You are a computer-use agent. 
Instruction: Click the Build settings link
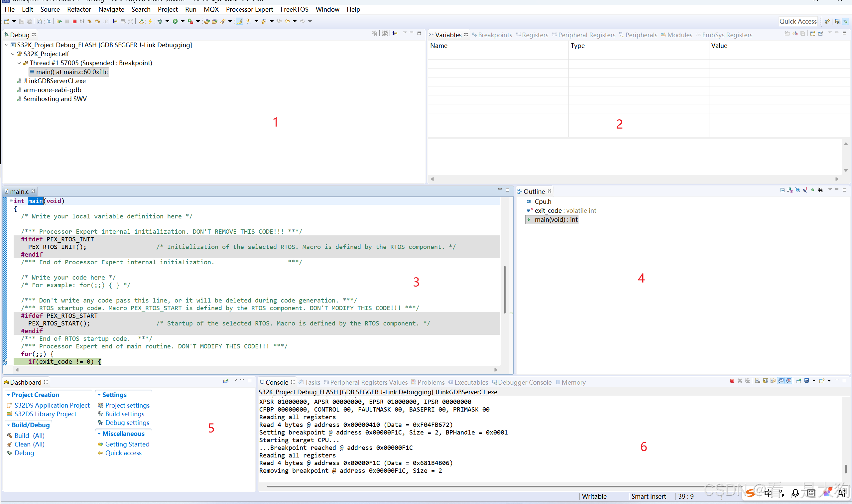pyautogui.click(x=125, y=414)
